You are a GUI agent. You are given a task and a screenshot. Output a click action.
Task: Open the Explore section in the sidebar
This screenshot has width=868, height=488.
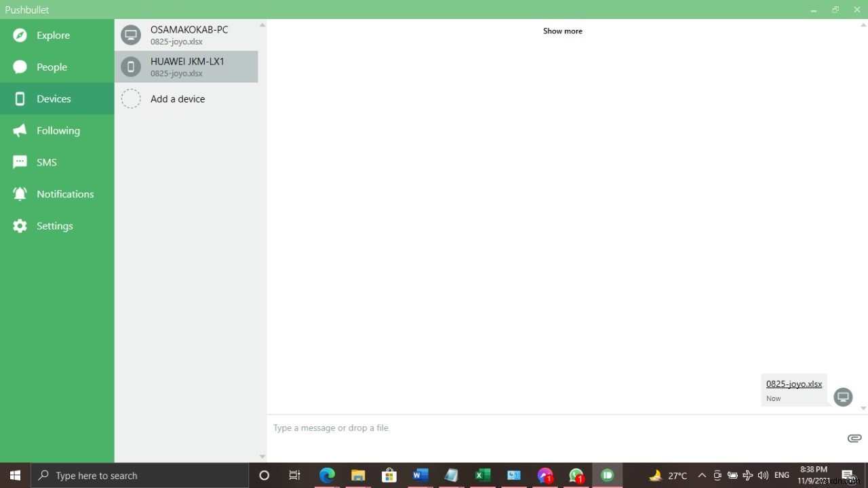point(53,35)
